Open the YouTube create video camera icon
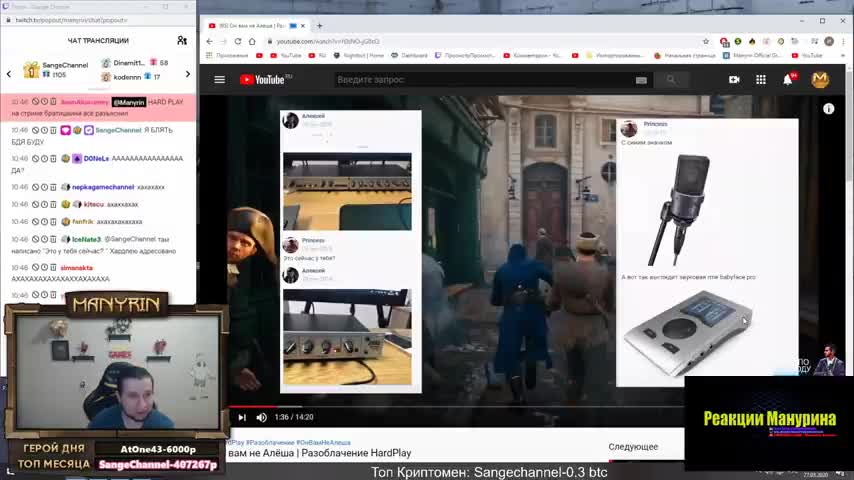The height and width of the screenshot is (480, 854). (x=734, y=80)
